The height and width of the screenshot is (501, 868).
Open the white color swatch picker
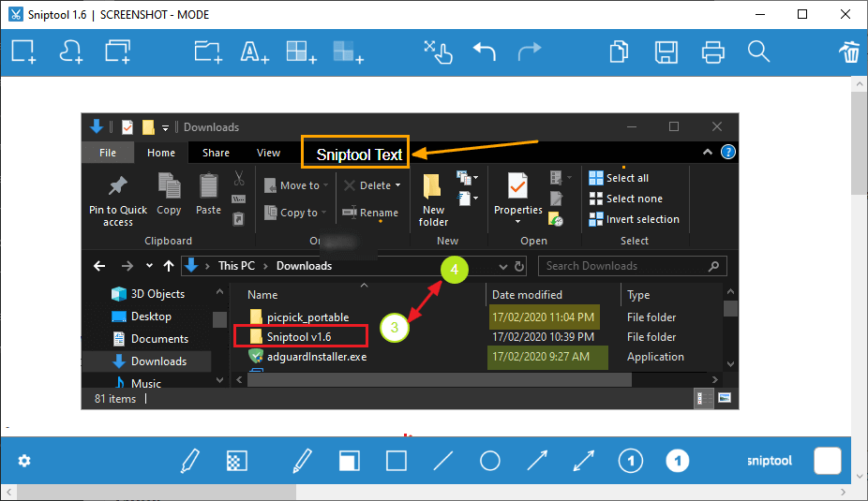[828, 461]
